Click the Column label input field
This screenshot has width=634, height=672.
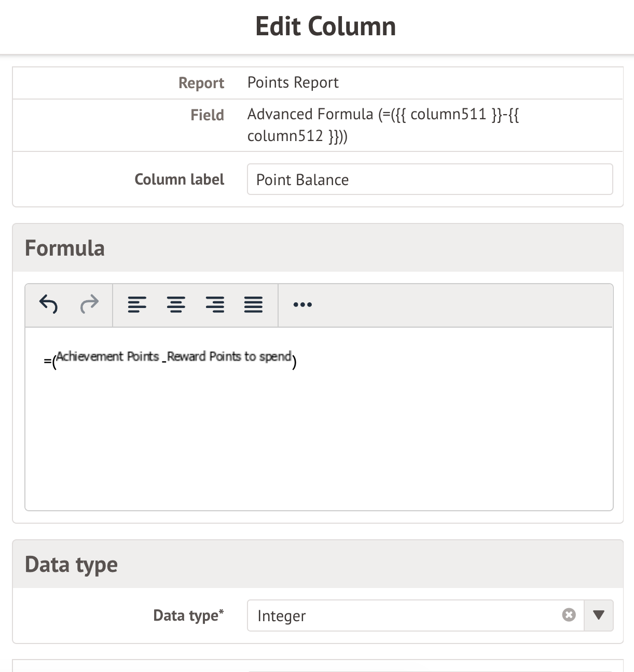coord(430,179)
